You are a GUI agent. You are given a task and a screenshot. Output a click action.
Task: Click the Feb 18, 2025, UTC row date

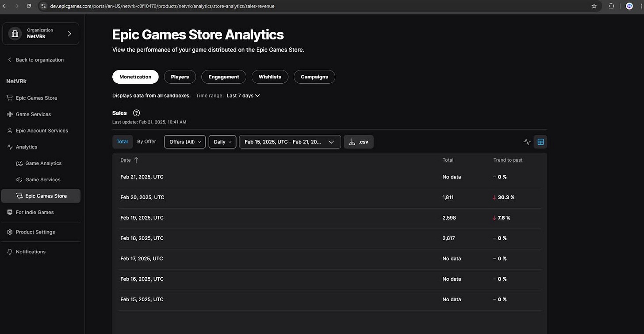[x=142, y=238]
